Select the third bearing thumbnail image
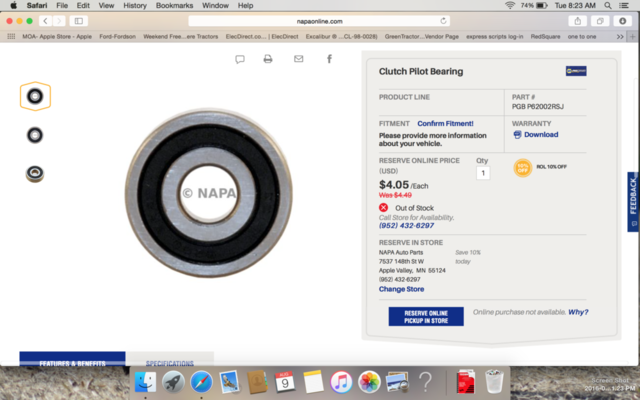 (35, 173)
